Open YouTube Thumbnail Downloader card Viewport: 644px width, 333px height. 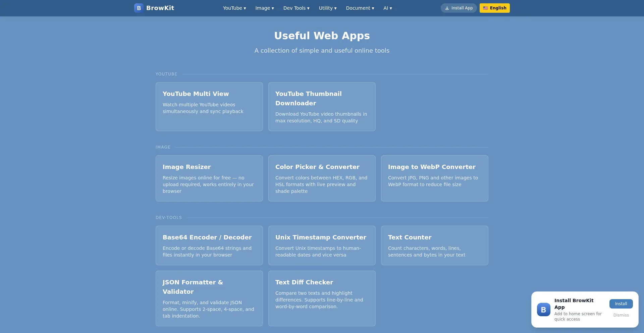click(322, 107)
